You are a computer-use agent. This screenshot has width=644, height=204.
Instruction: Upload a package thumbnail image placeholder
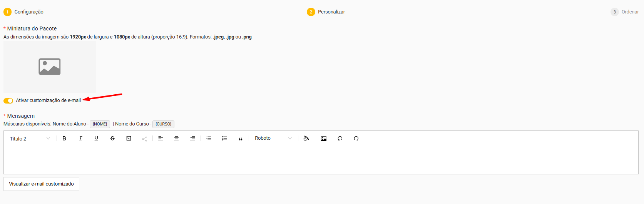tap(50, 67)
